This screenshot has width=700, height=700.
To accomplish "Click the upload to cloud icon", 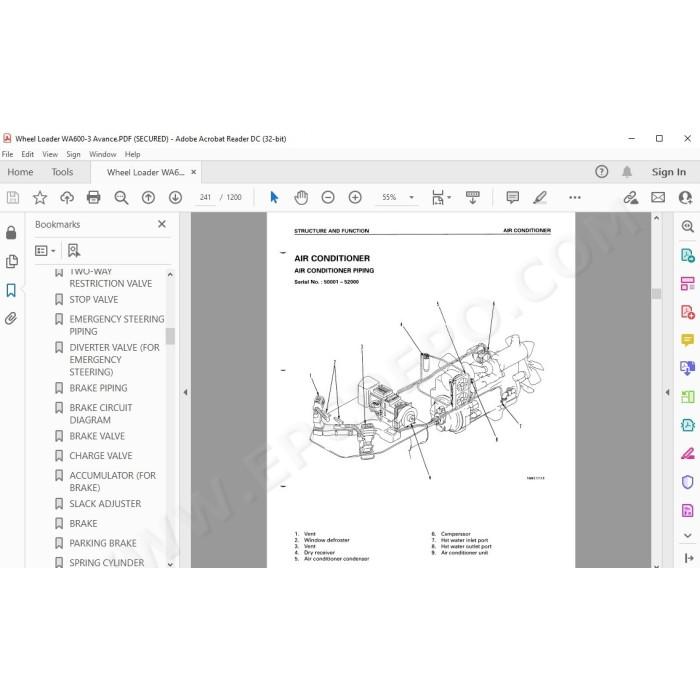I will tap(67, 197).
